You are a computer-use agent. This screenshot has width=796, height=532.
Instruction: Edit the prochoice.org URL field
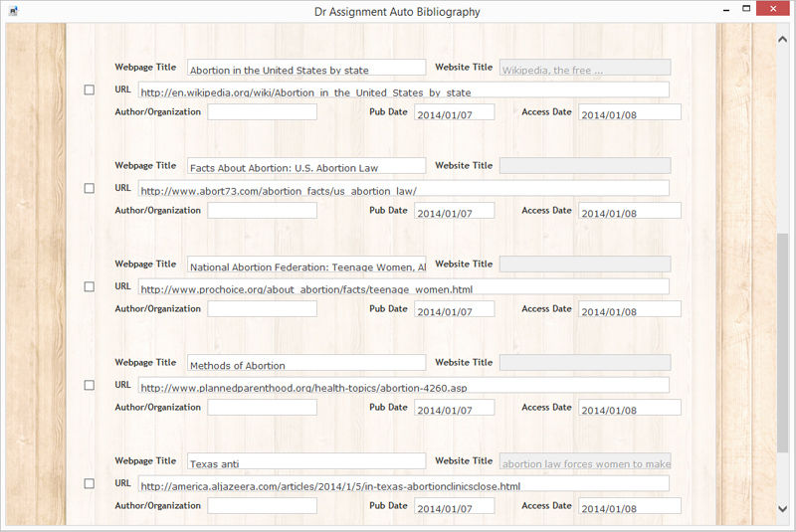pos(404,286)
